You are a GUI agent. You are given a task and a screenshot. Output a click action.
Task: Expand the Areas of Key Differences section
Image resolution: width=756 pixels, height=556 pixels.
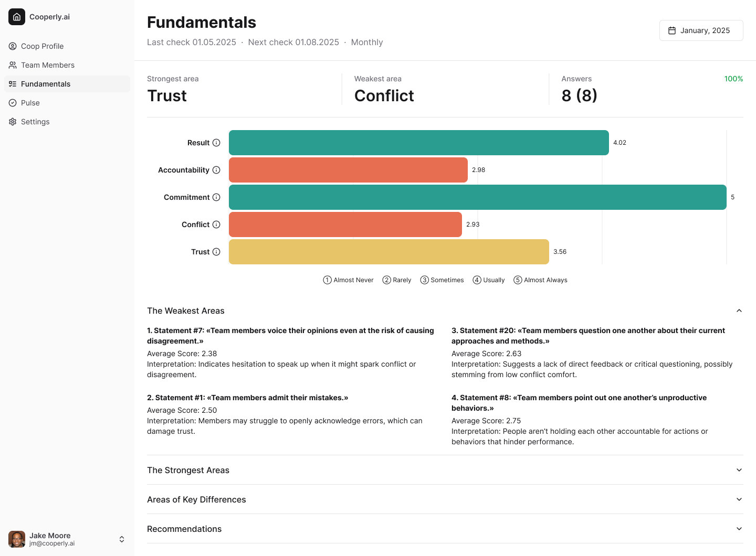click(739, 499)
